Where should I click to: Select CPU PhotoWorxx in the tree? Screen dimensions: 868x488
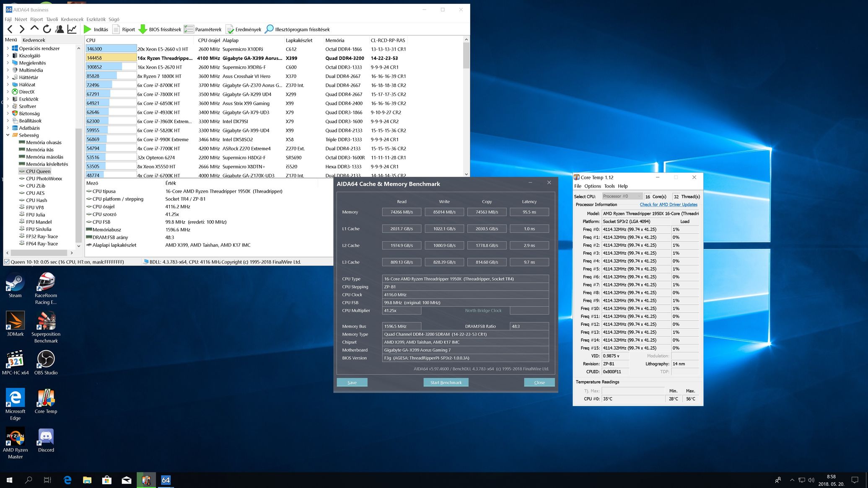tap(44, 178)
